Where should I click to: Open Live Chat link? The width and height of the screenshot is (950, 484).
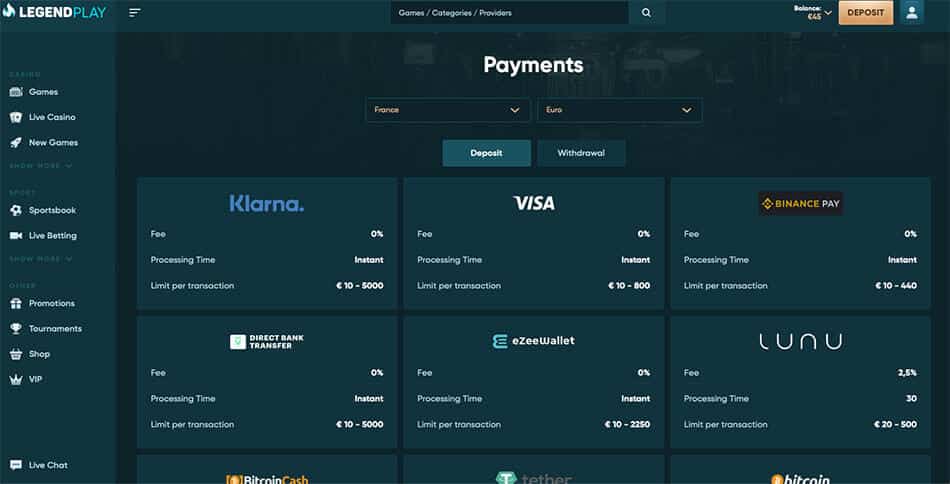[x=48, y=465]
